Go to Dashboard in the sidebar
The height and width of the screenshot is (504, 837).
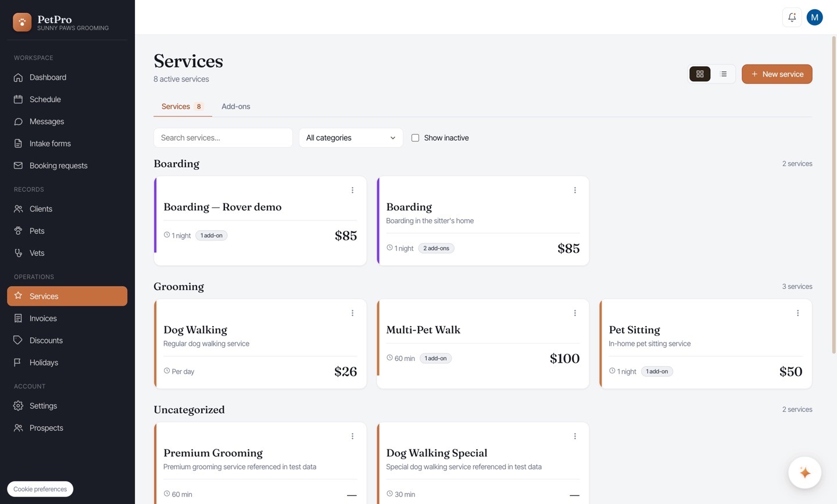[x=67, y=77]
